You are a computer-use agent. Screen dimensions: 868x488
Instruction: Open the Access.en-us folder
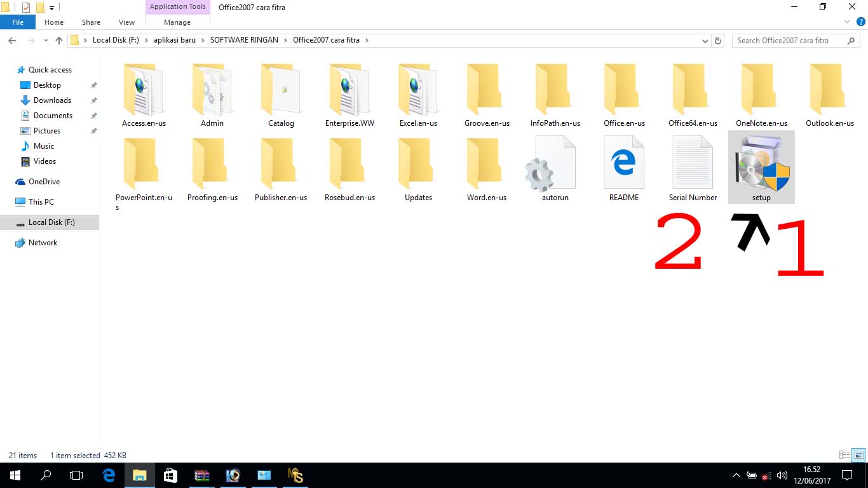[144, 95]
